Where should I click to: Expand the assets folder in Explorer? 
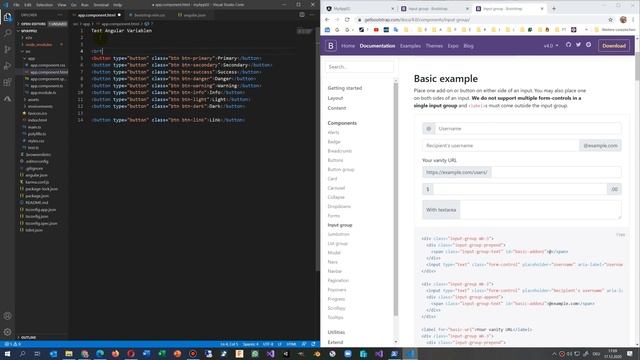33,100
